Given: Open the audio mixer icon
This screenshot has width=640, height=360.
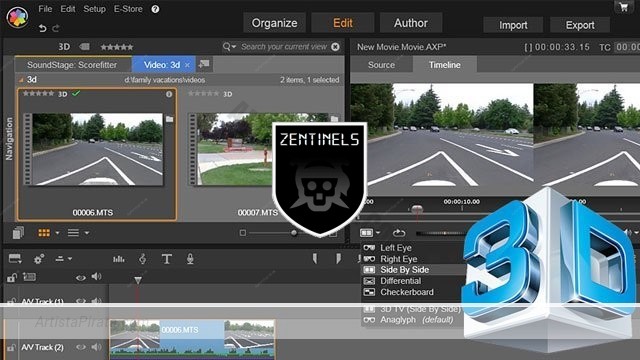Looking at the screenshot, I should (x=119, y=259).
